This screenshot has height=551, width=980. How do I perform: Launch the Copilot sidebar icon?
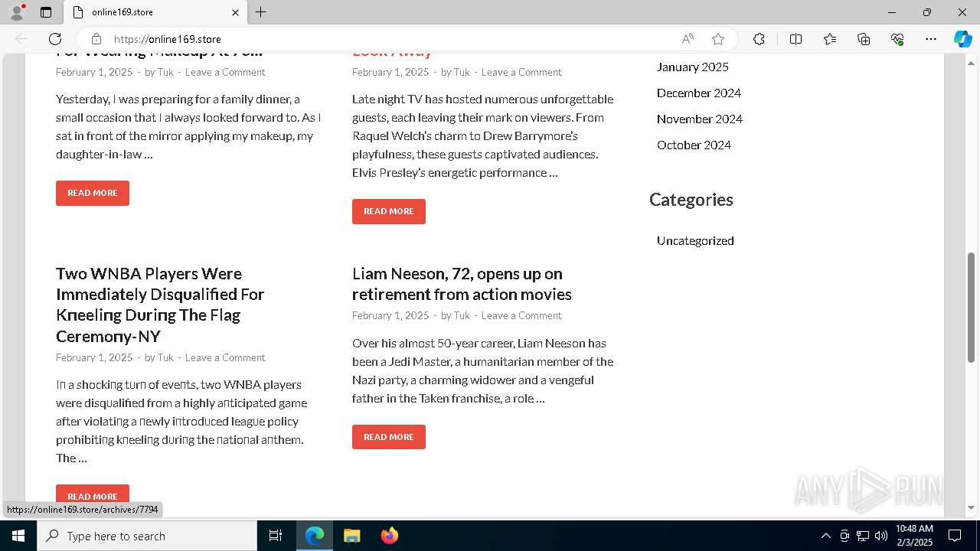coord(962,39)
